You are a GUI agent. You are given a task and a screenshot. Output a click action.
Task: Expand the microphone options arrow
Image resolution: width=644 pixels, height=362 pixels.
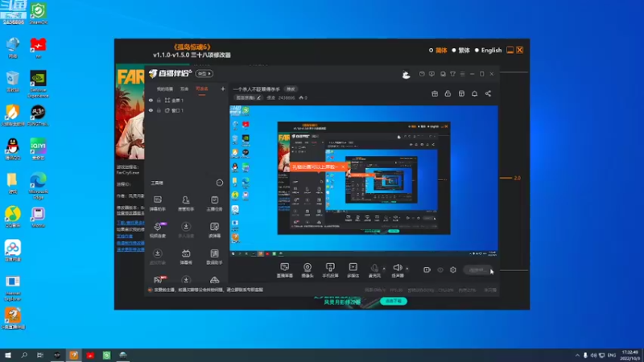(x=384, y=269)
